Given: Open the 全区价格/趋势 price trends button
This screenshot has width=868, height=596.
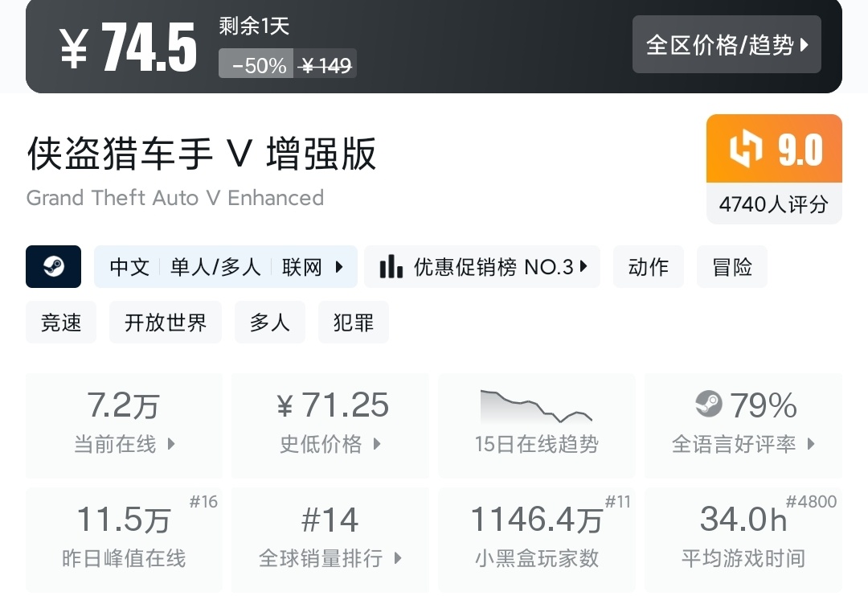Looking at the screenshot, I should pyautogui.click(x=727, y=45).
